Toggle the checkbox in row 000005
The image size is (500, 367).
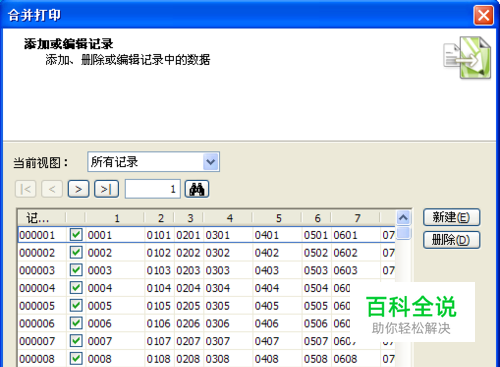(76, 305)
